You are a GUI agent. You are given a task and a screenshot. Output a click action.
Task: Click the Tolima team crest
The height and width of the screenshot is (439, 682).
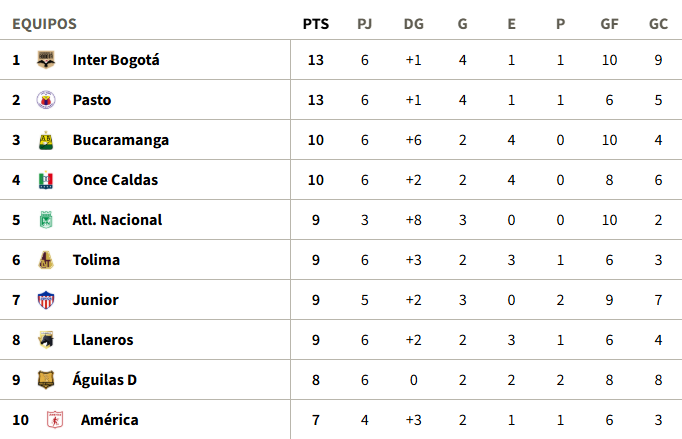(x=45, y=260)
